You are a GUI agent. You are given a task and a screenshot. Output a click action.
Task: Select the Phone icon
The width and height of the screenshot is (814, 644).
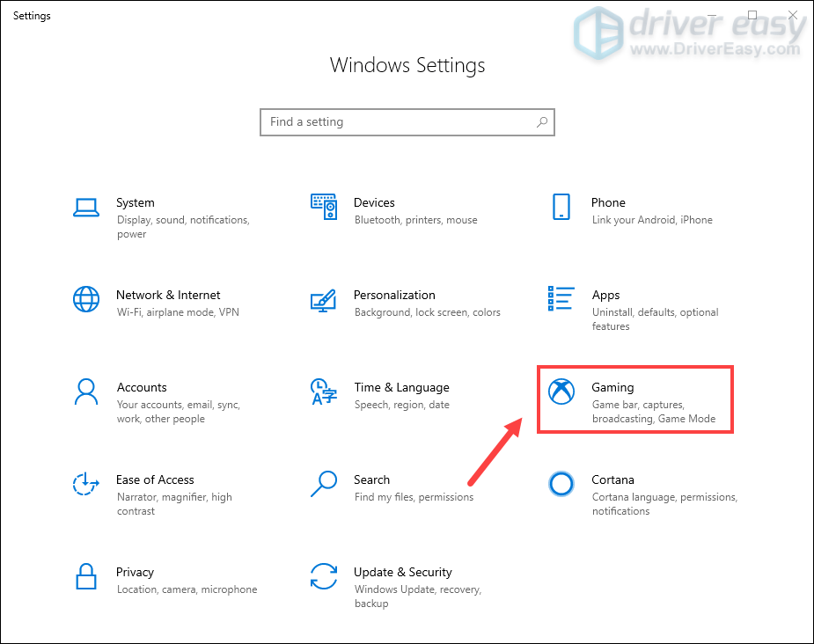pos(561,207)
